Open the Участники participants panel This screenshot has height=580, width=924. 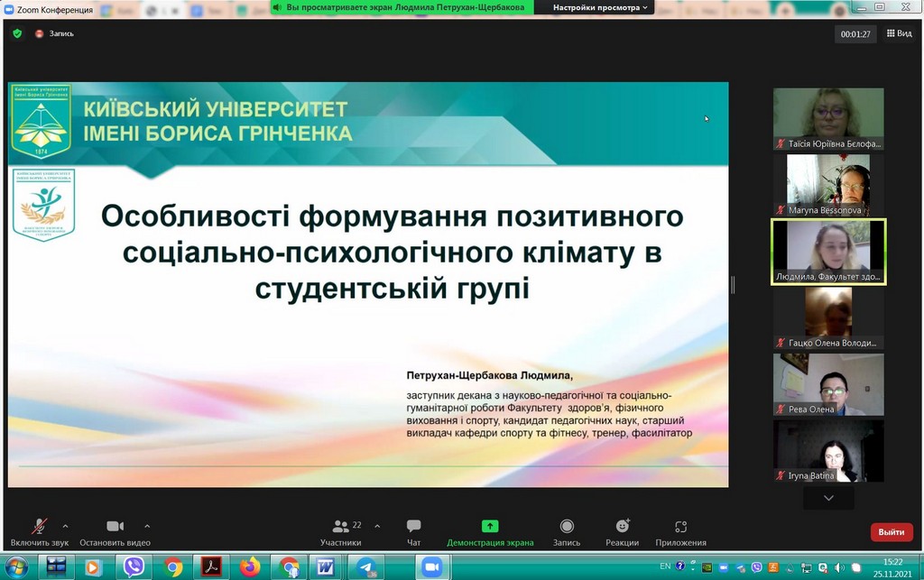pyautogui.click(x=341, y=531)
